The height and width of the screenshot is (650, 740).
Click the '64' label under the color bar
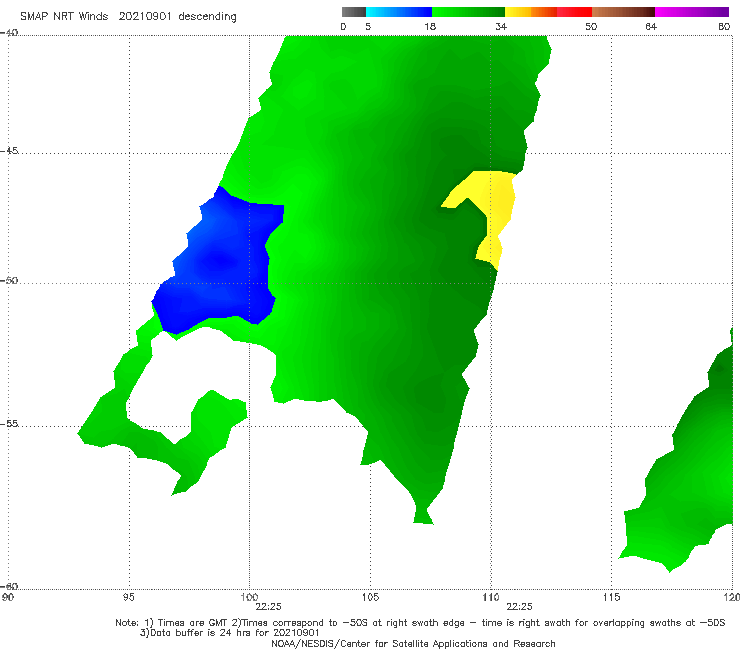(651, 27)
